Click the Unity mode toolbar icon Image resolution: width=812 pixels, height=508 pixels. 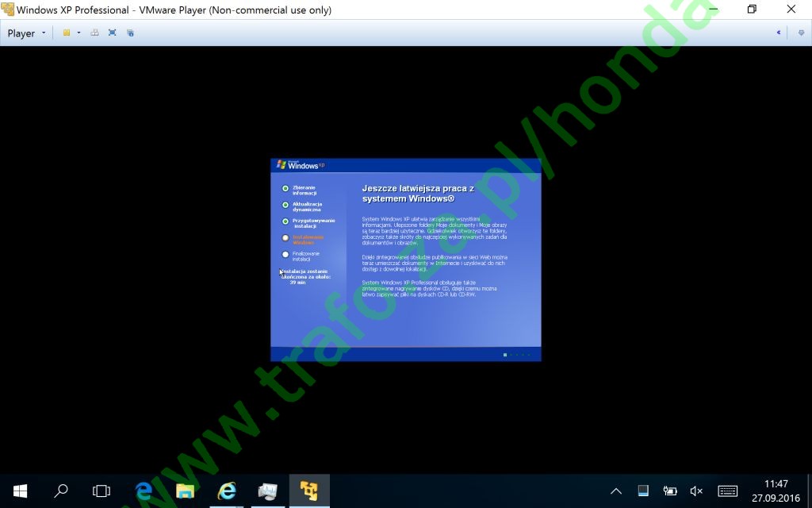(131, 33)
